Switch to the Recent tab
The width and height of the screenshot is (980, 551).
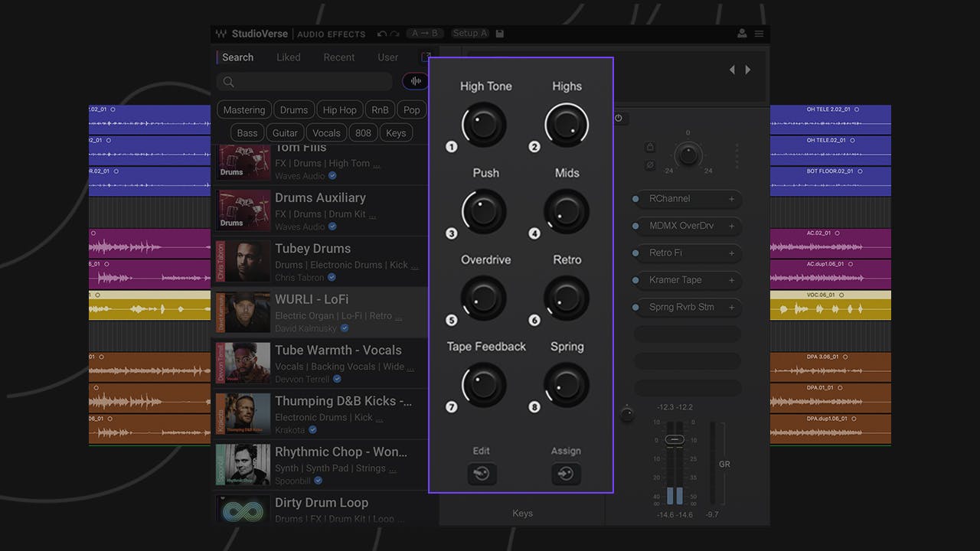point(338,57)
